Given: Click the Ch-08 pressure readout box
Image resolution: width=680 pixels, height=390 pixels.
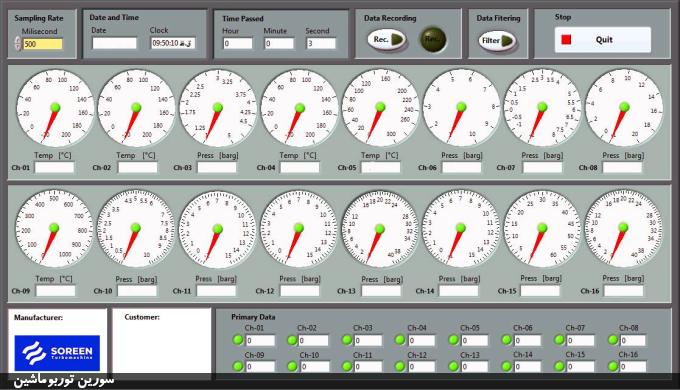Looking at the screenshot, I should click(622, 167).
